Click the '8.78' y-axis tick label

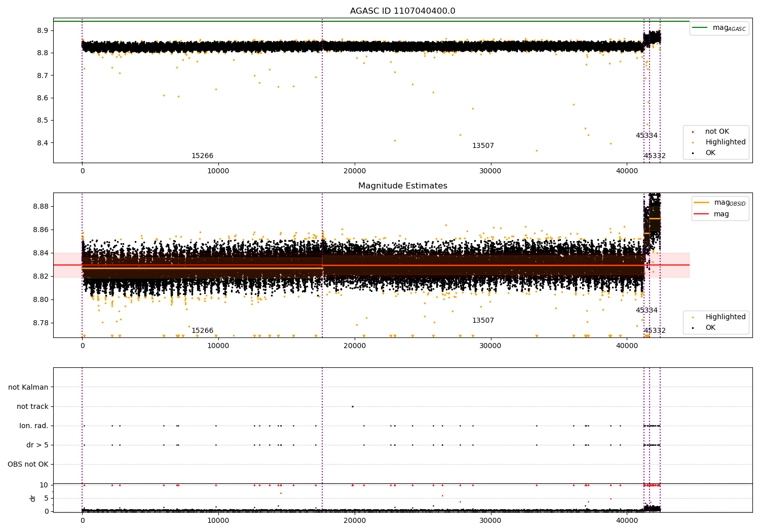(x=41, y=323)
